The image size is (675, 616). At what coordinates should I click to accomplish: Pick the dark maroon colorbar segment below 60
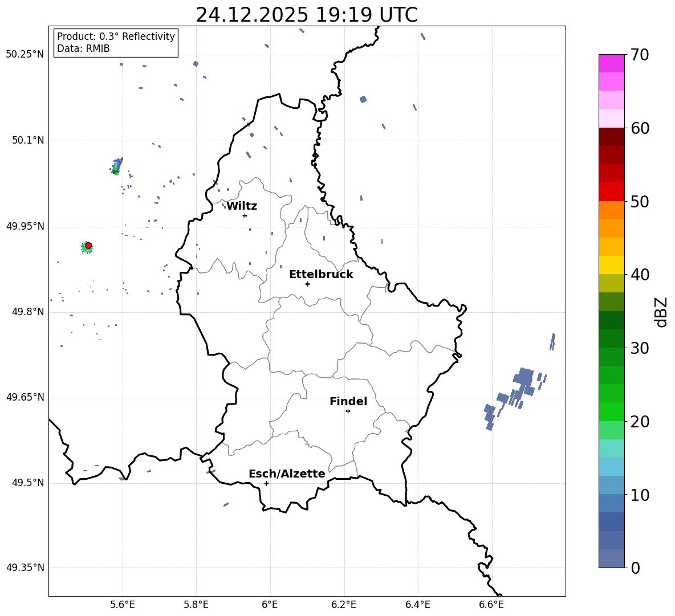coord(612,137)
